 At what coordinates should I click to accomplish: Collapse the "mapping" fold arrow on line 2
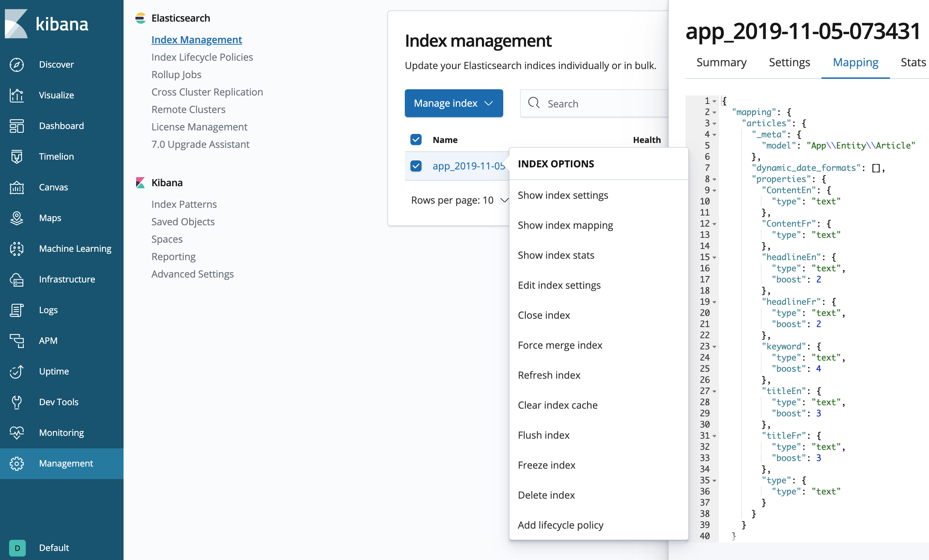[x=714, y=113]
